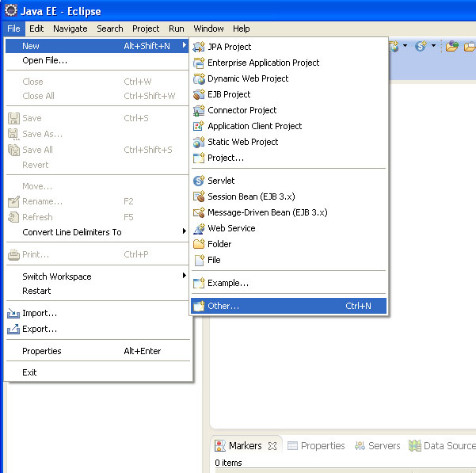Open the Search menu

(110, 29)
